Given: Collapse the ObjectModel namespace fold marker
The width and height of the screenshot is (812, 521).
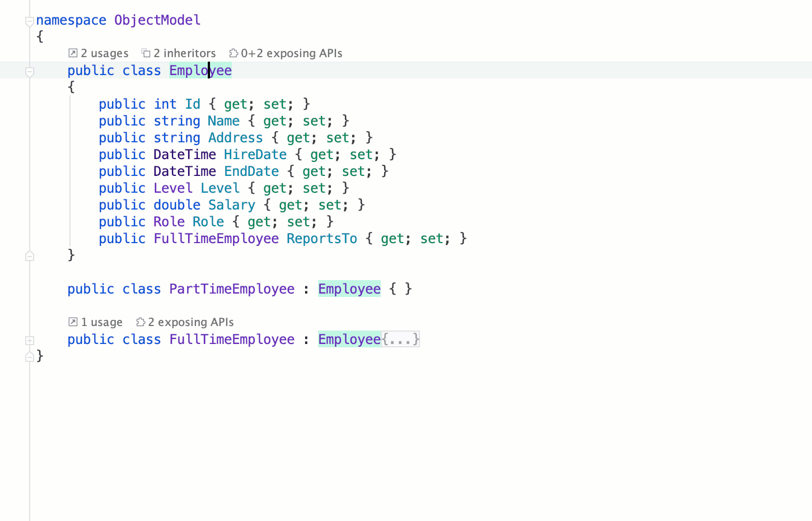Looking at the screenshot, I should [x=29, y=21].
